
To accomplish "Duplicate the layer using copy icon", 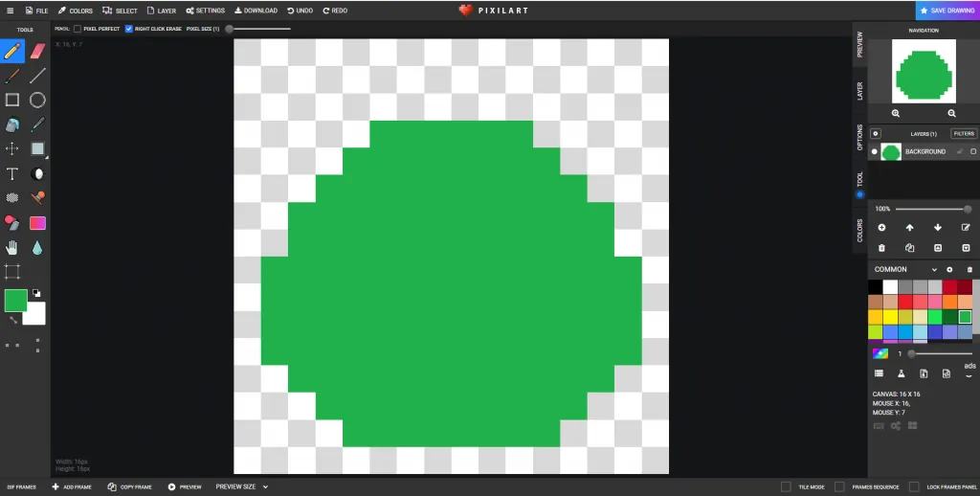I will click(910, 248).
